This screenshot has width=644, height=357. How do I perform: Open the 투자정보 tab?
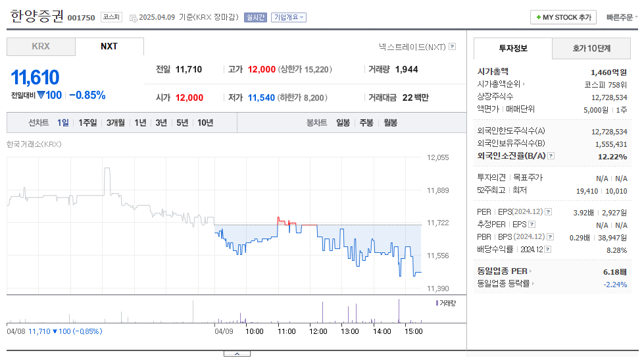point(513,48)
